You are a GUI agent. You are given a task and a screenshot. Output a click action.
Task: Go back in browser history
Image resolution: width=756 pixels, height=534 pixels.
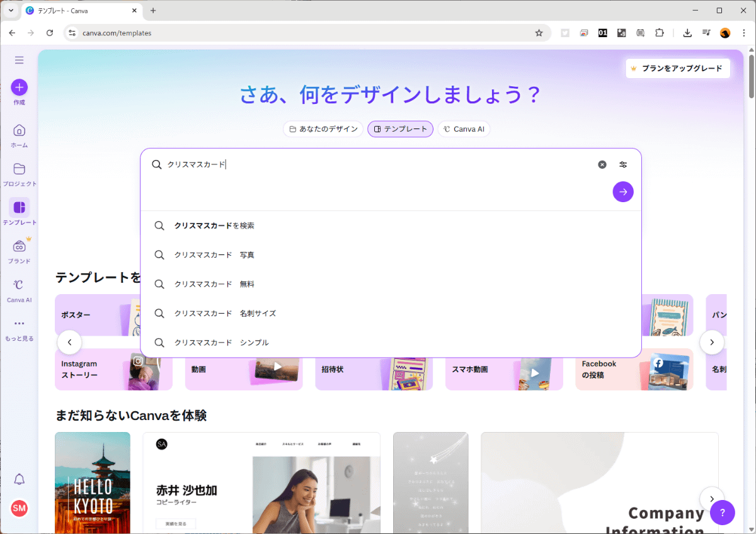tap(12, 33)
